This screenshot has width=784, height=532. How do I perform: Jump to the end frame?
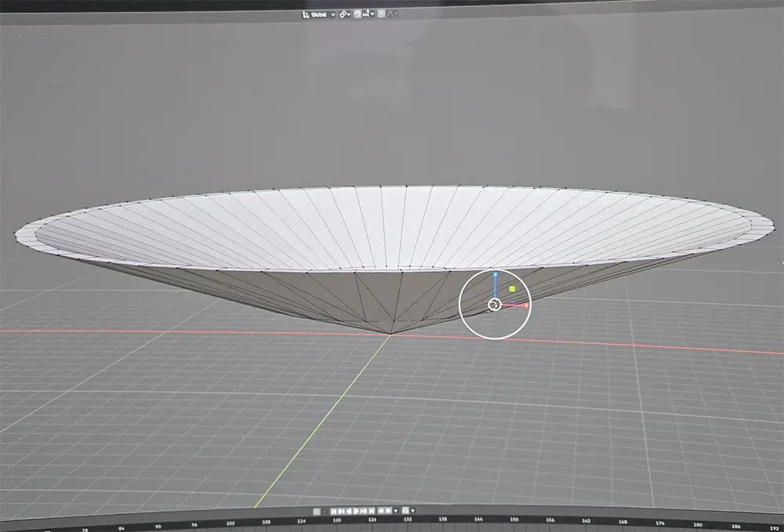click(371, 512)
